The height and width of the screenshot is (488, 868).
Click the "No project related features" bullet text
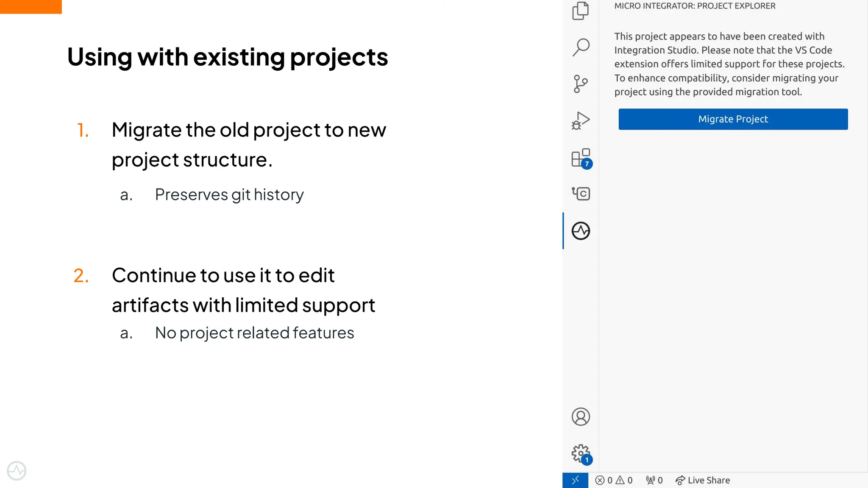coord(254,333)
